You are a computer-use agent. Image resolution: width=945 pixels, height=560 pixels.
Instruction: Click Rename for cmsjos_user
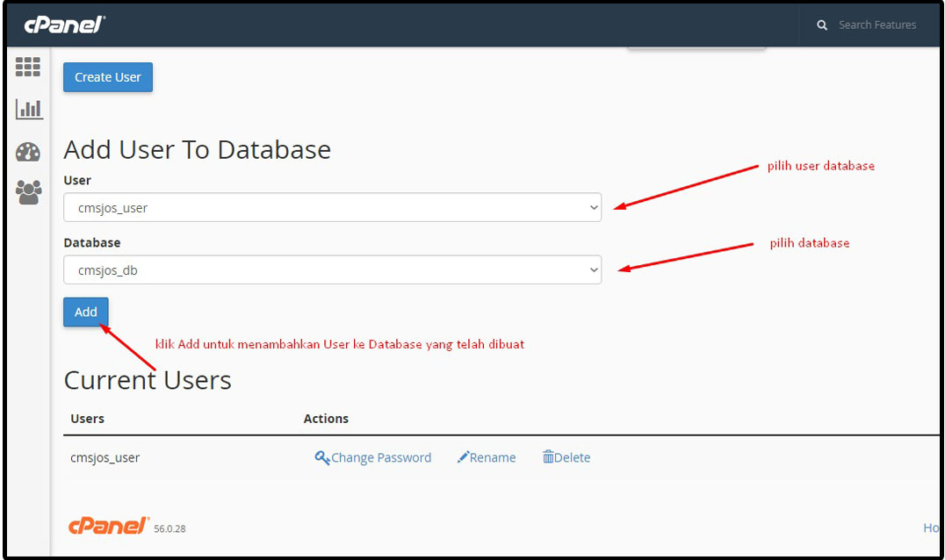coord(487,457)
